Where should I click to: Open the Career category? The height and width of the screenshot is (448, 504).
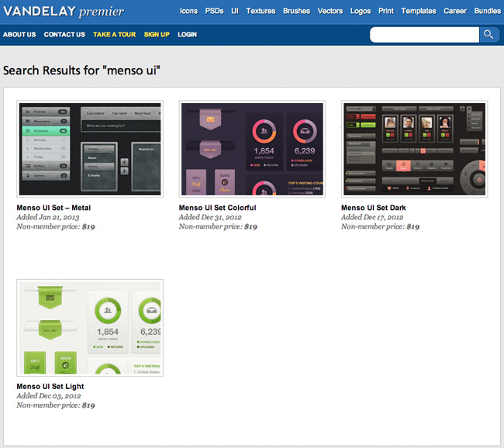coord(455,11)
